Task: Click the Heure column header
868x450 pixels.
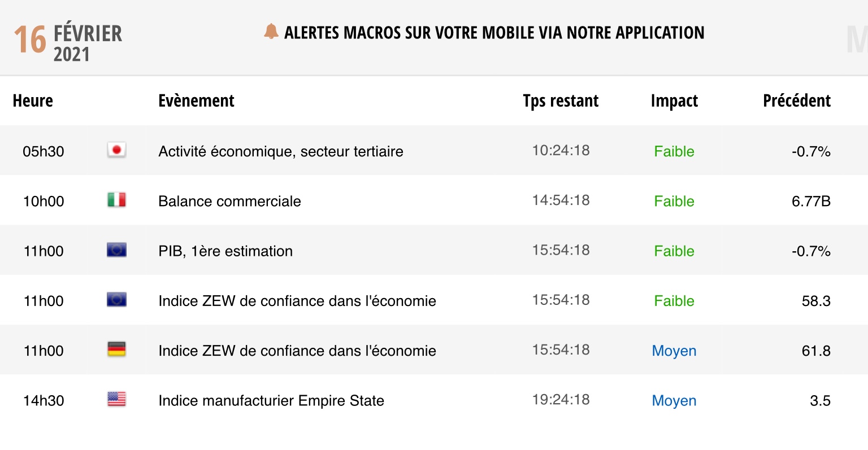Action: [x=33, y=101]
